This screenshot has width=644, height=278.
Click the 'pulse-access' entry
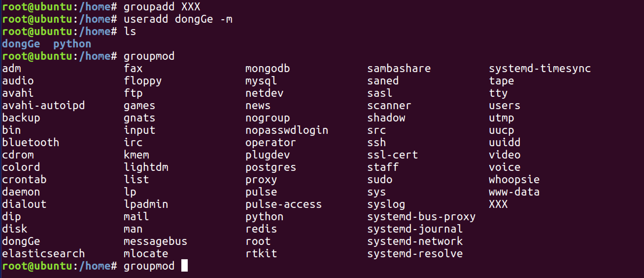283,204
